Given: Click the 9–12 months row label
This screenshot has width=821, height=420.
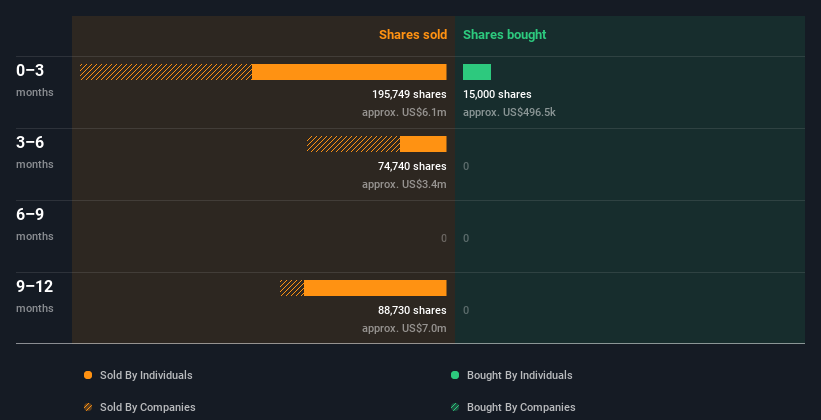Looking at the screenshot, I should 35,296.
